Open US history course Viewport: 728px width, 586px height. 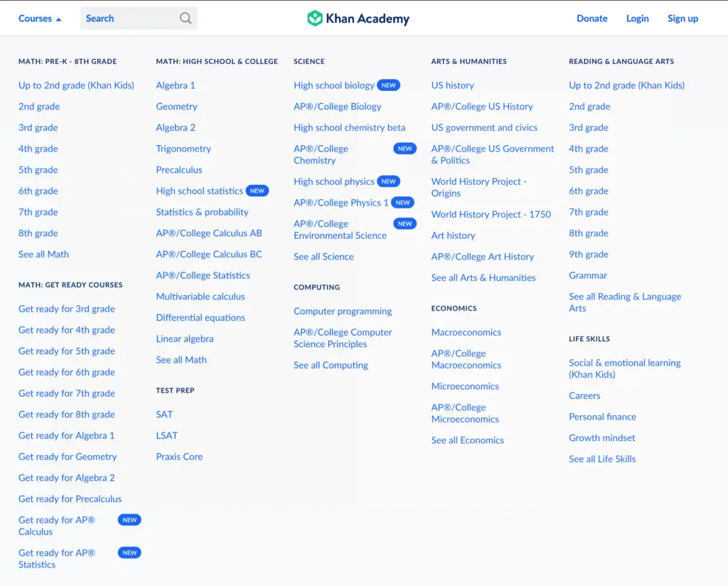453,85
